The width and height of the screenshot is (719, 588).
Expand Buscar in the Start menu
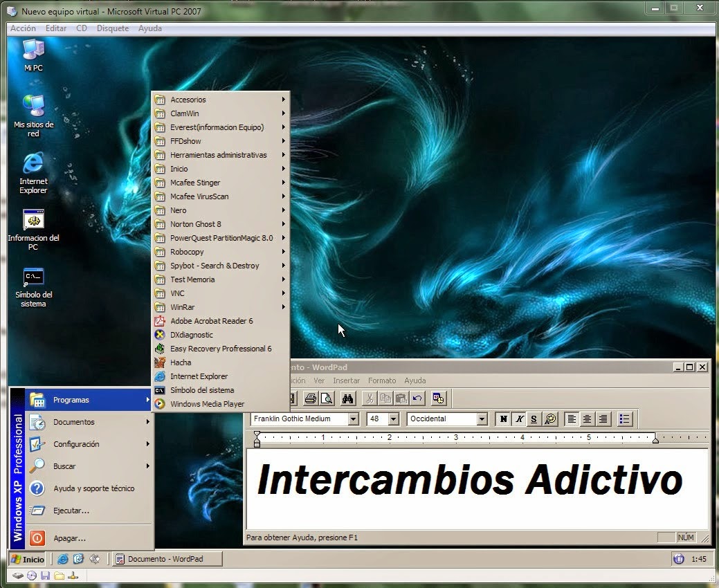click(89, 466)
